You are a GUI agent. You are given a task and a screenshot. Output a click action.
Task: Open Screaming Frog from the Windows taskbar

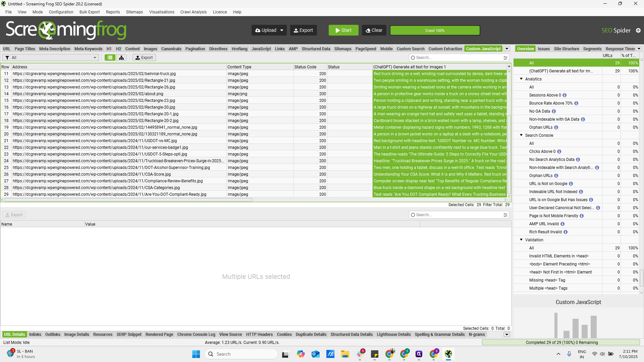449,354
